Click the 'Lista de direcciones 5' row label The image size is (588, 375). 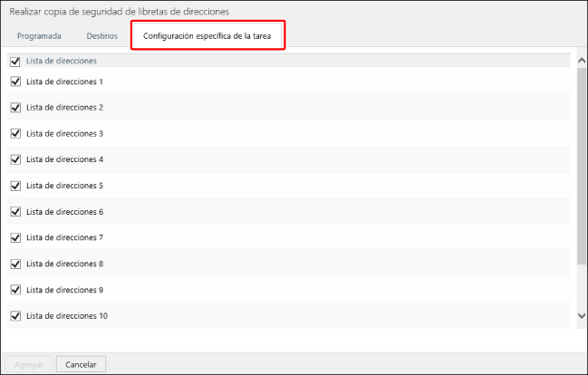click(64, 186)
